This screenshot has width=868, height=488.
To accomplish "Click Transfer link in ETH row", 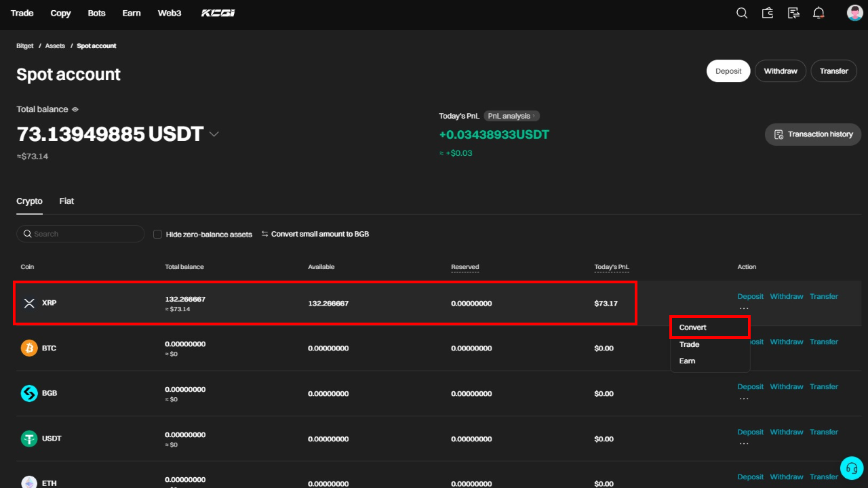I will (x=824, y=476).
